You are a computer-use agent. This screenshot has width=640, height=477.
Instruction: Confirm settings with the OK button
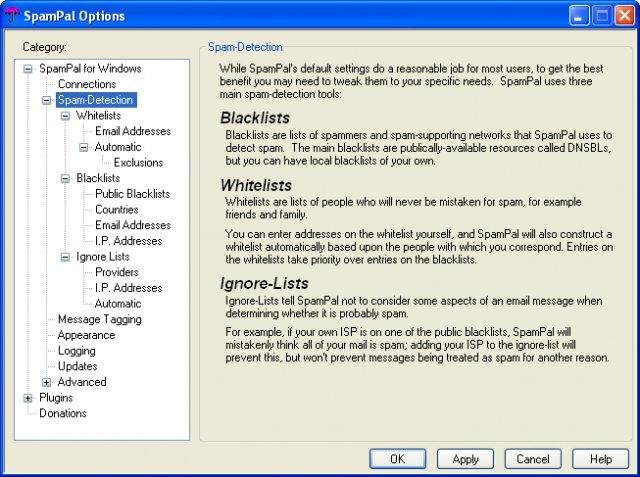pos(398,459)
